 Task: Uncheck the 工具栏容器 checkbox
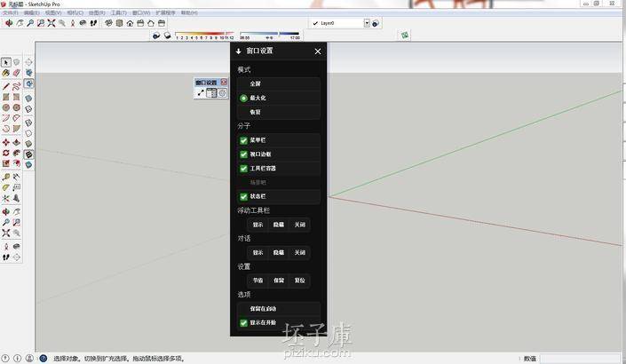(x=243, y=169)
